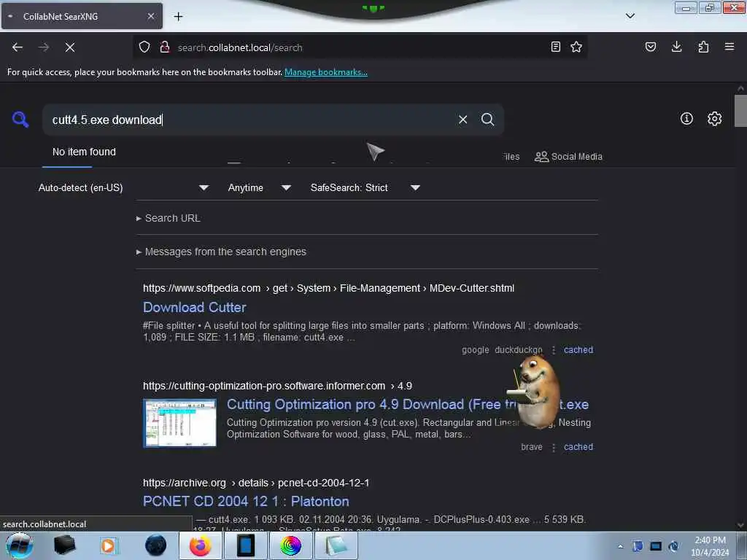Clear the search query text
747x560 pixels.
pos(462,120)
